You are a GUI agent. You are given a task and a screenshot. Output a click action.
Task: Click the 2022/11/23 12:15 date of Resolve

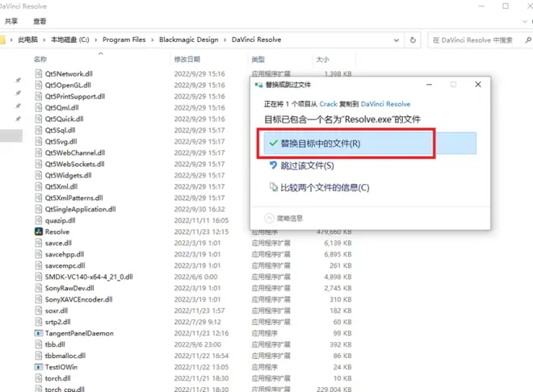point(201,231)
